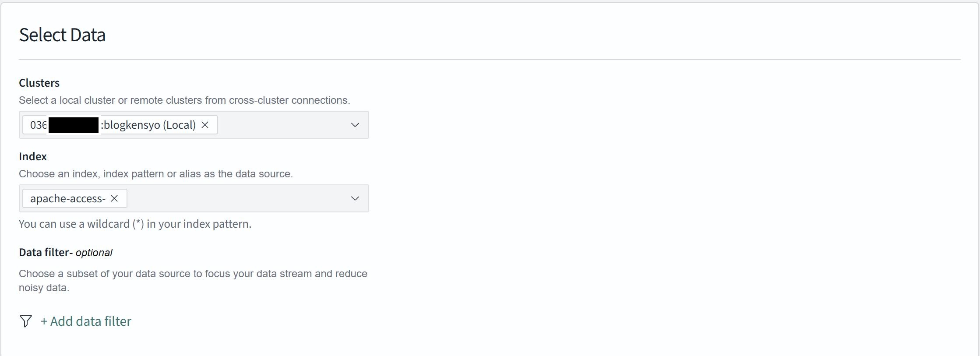The image size is (980, 356).
Task: Click the + Add data filter link
Action: click(x=86, y=321)
